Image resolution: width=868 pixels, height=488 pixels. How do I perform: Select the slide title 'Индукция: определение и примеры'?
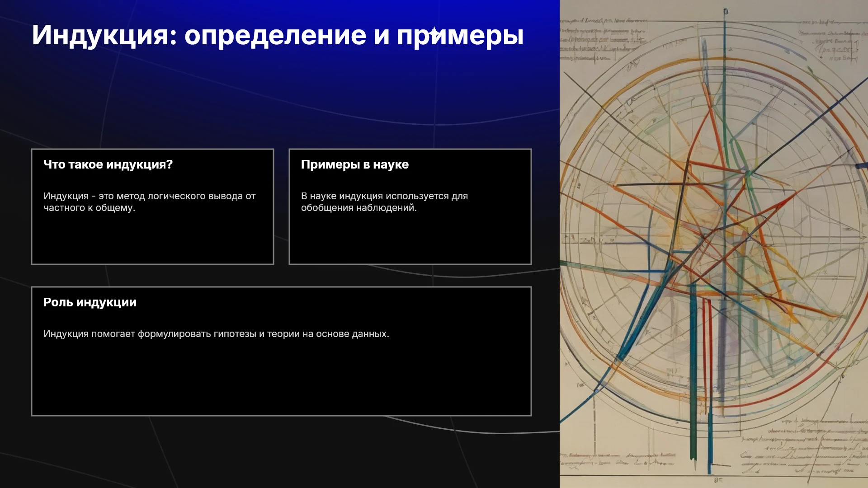coord(278,35)
